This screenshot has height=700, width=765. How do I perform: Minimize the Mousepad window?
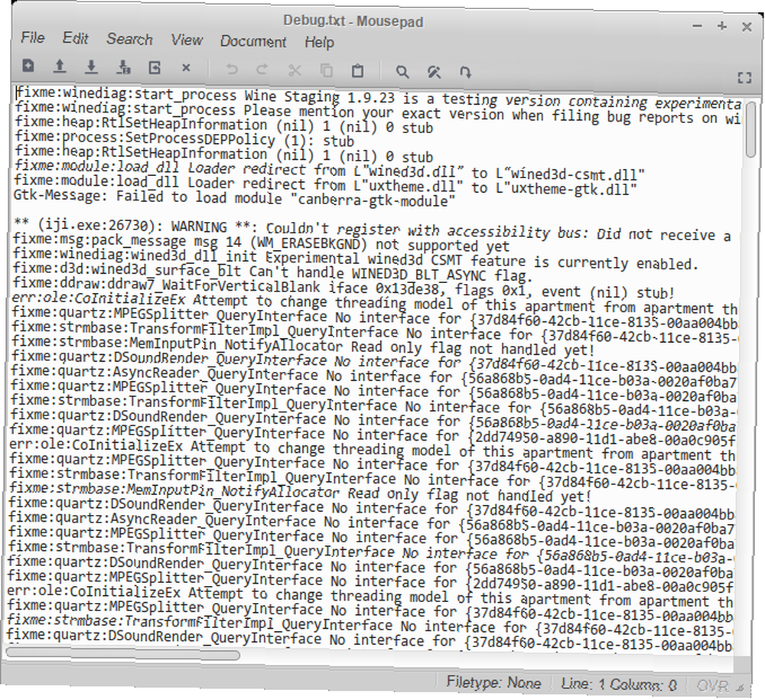[x=697, y=26]
